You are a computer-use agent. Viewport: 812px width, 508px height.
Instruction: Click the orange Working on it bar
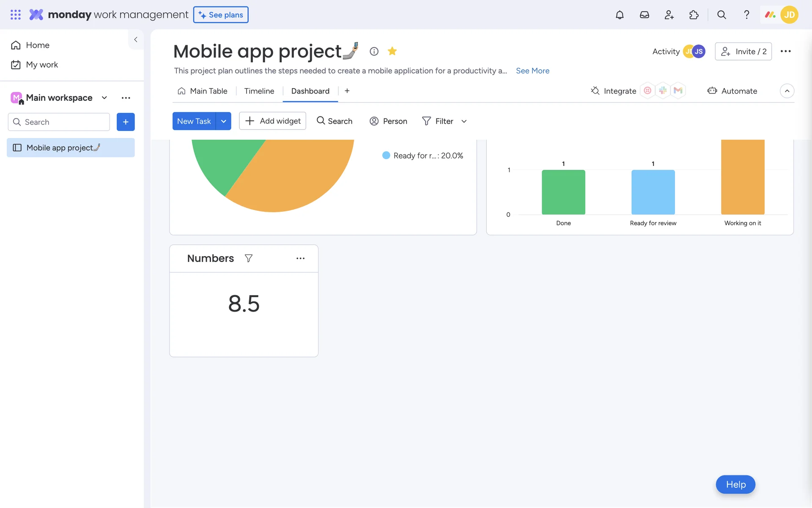point(743,178)
